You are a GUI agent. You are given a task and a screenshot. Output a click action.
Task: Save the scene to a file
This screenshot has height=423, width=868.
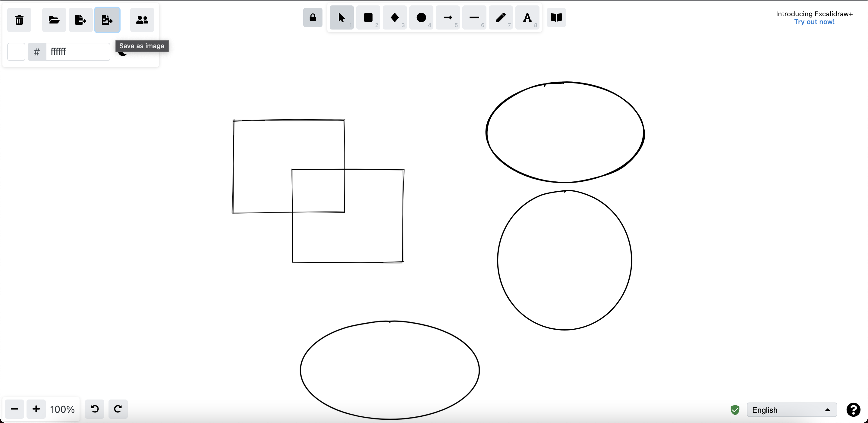80,20
